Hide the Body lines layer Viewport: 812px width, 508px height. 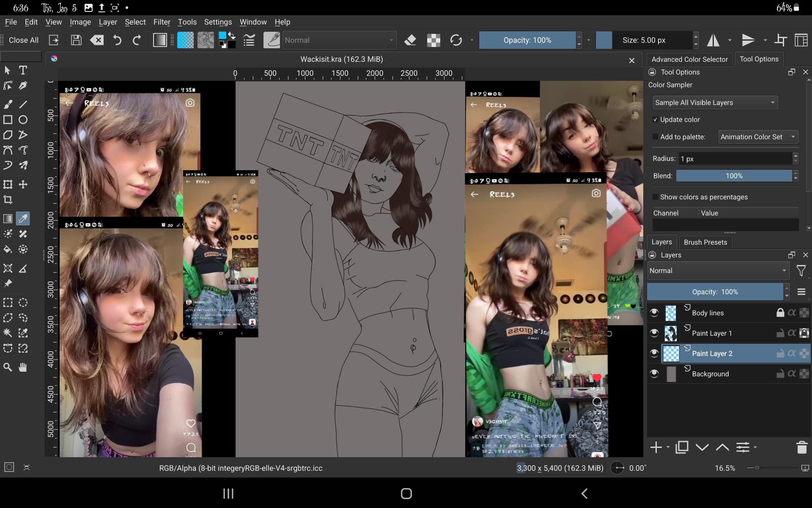click(654, 313)
